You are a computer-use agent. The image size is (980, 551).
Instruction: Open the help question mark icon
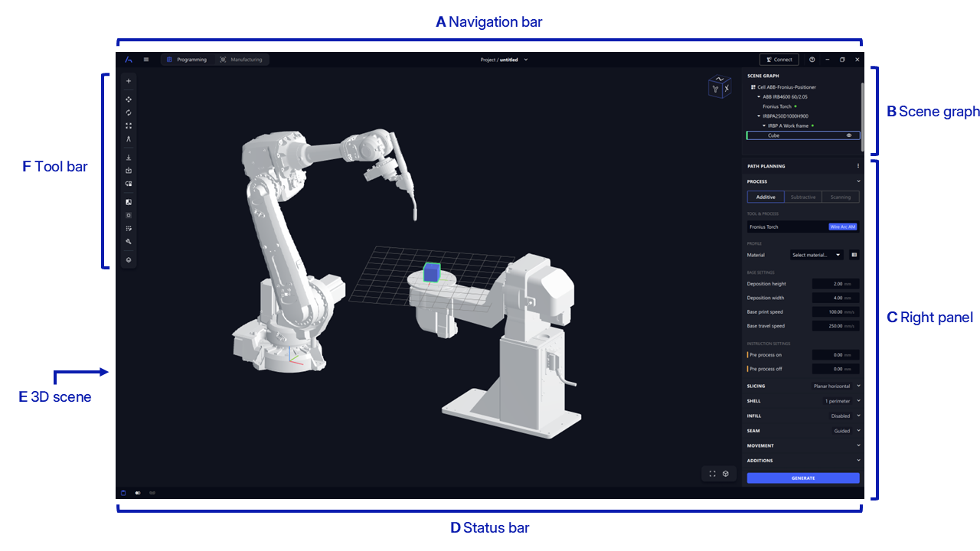pos(812,60)
